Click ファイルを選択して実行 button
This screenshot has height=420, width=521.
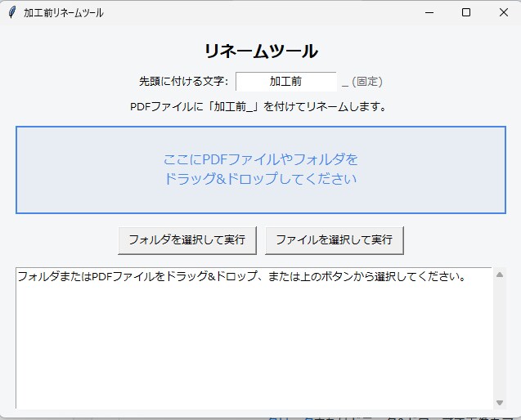[335, 240]
